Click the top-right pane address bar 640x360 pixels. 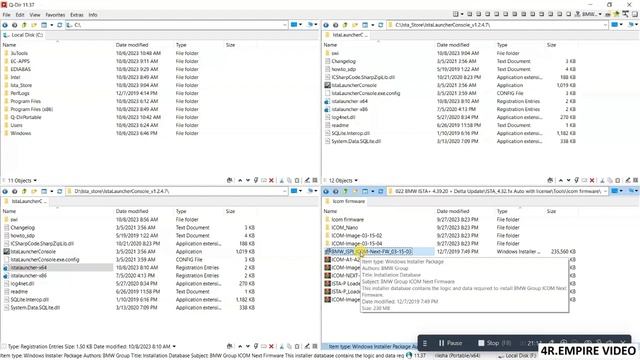[x=497, y=25]
